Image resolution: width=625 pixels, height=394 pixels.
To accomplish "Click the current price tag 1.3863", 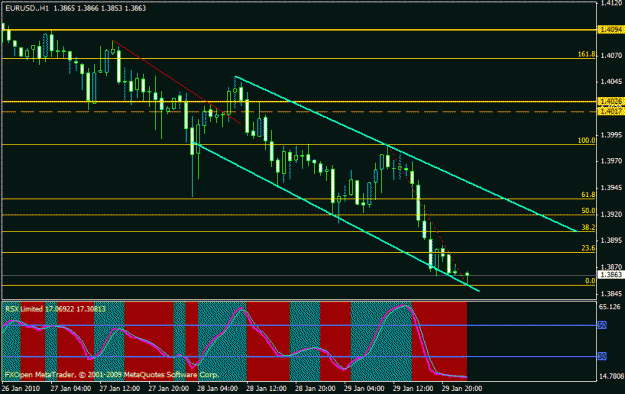I will [x=611, y=275].
